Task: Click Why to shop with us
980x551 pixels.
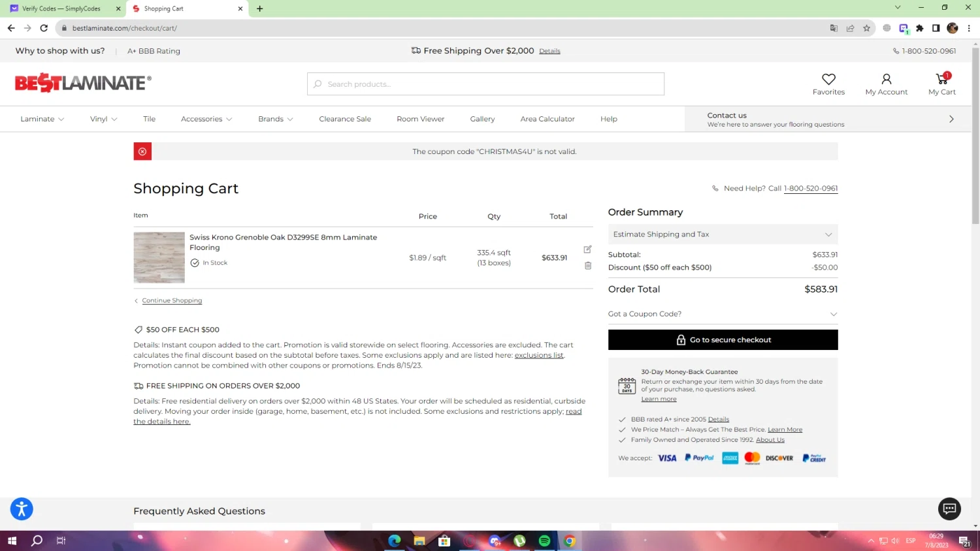Action: (x=60, y=51)
